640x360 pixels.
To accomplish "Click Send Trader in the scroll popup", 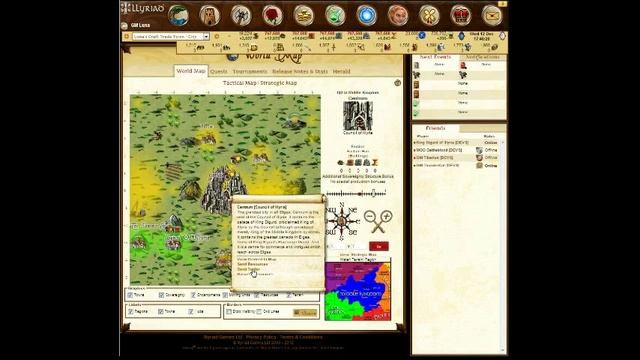I will [x=248, y=269].
